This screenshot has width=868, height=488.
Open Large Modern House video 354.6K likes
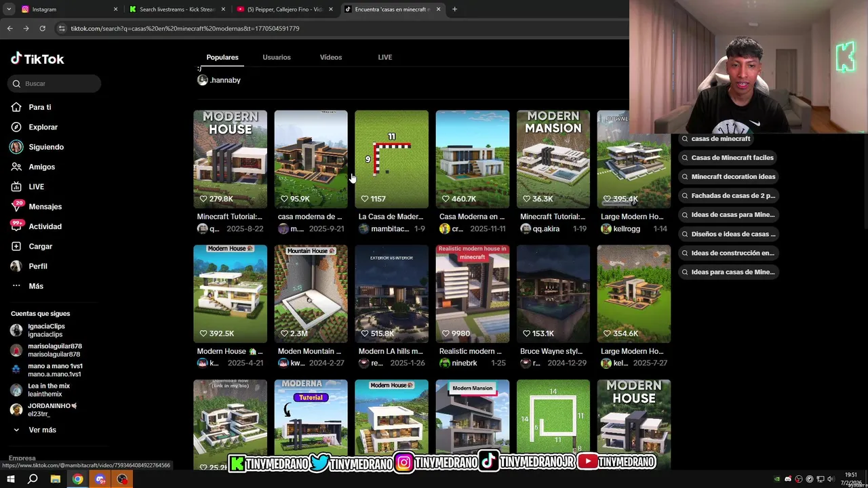pos(634,294)
